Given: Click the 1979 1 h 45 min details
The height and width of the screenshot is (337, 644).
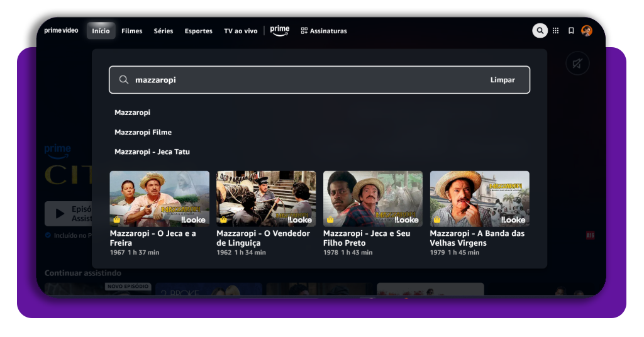Looking at the screenshot, I should click(x=455, y=253).
